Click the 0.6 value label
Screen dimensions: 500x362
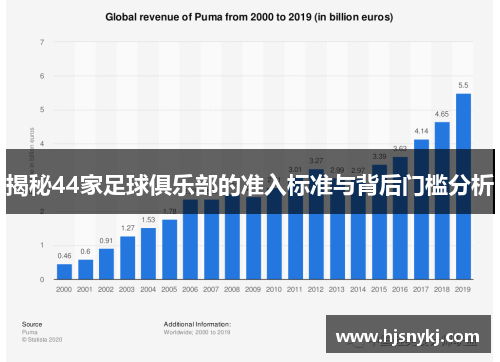point(85,251)
